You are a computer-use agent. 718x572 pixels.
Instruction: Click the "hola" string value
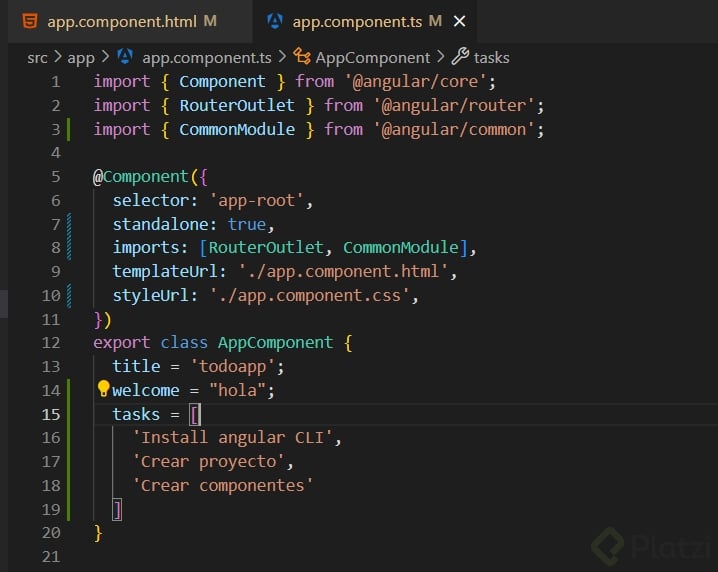tap(237, 391)
